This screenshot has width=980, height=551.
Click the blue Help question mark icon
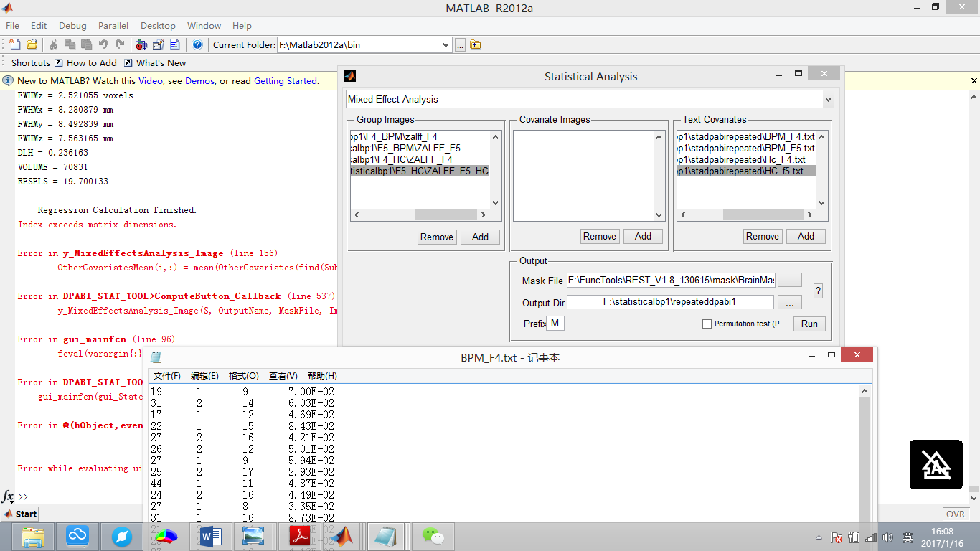click(197, 44)
